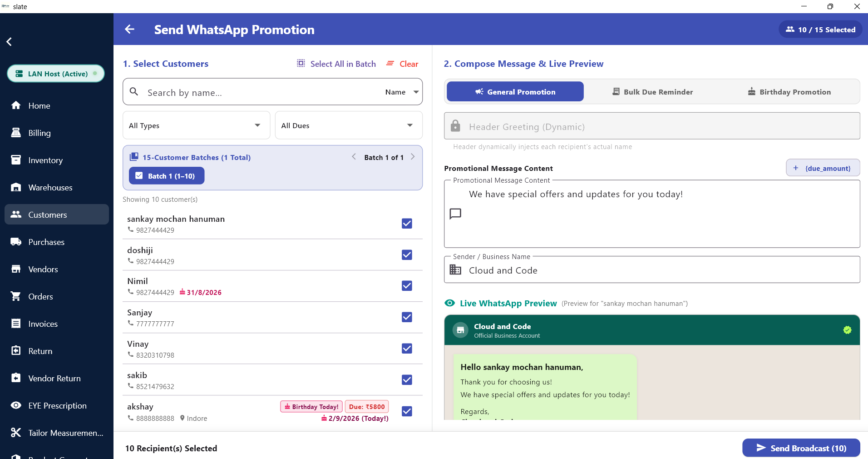Open the Name search-by dropdown
The width and height of the screenshot is (868, 459).
point(402,92)
